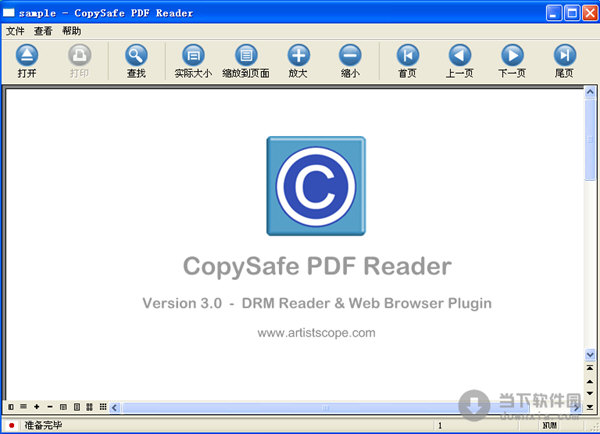The width and height of the screenshot is (600, 434).
Task: Click the first small icon in the bottom-left strip
Action: [x=11, y=407]
